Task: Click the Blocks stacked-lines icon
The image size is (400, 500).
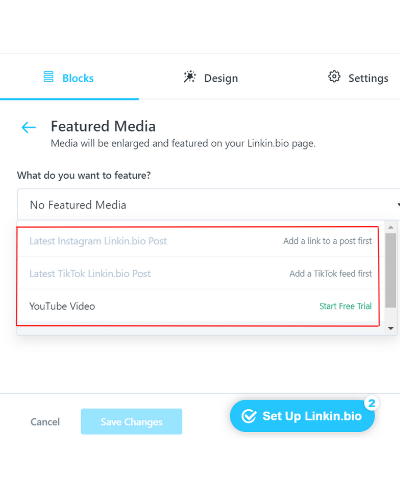Action: tap(48, 77)
